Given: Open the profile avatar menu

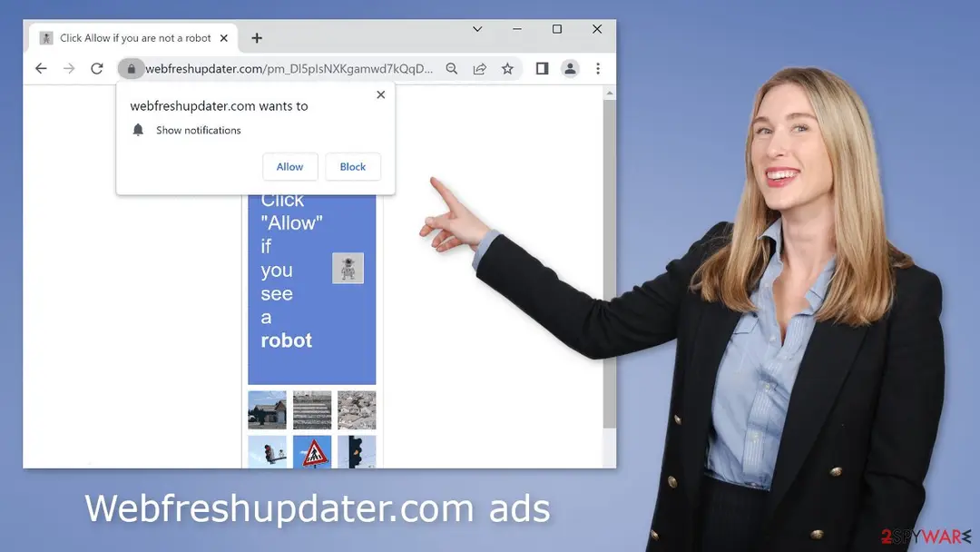Looking at the screenshot, I should tap(570, 69).
